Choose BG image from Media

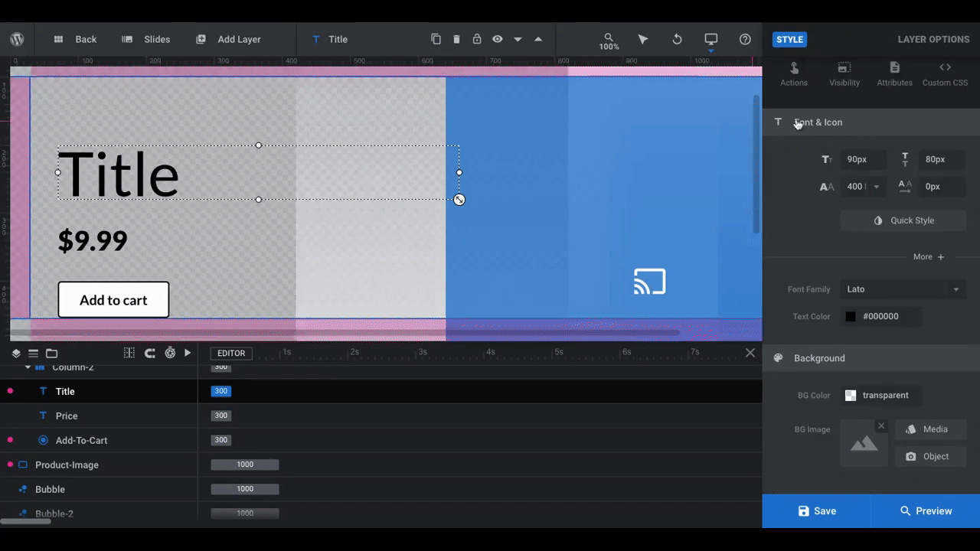click(930, 429)
